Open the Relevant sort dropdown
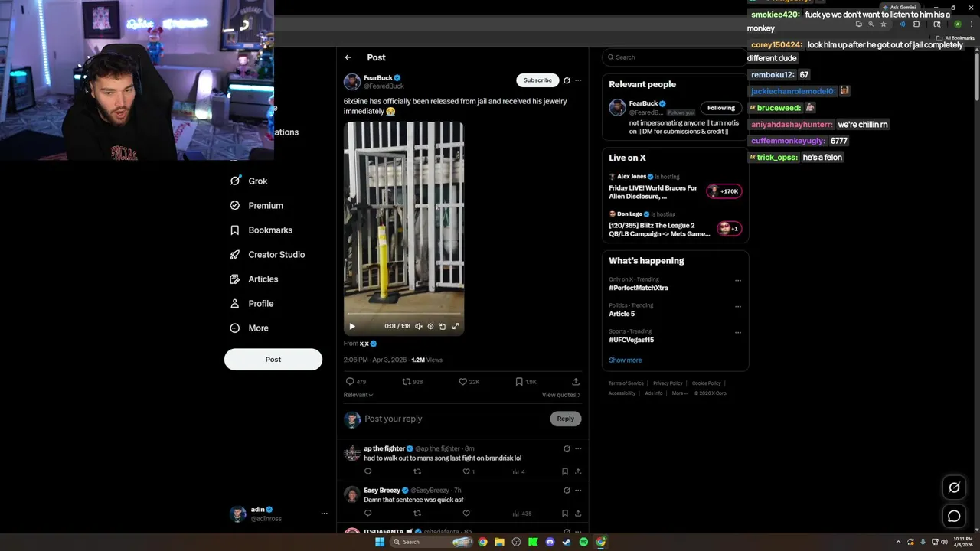Screen dimensions: 980x551 click(x=358, y=395)
